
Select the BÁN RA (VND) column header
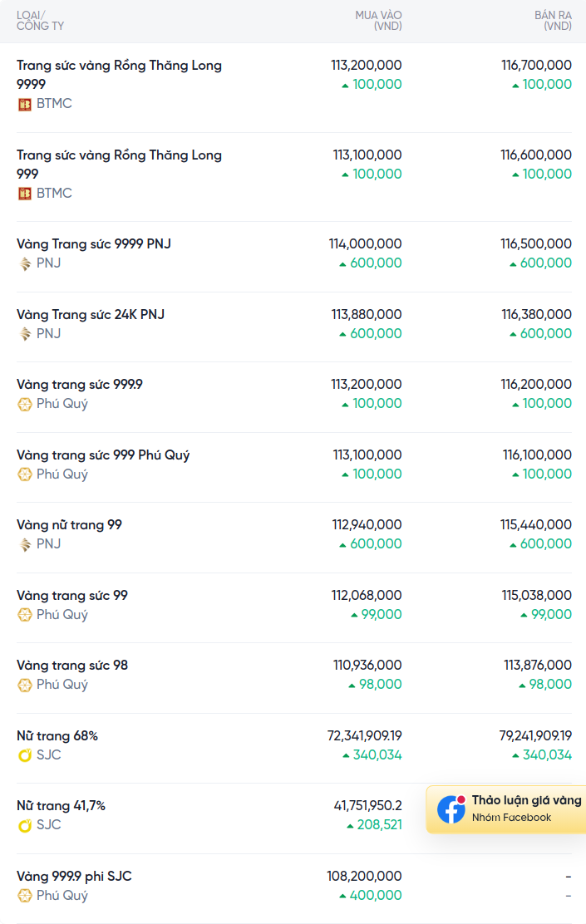[553, 21]
